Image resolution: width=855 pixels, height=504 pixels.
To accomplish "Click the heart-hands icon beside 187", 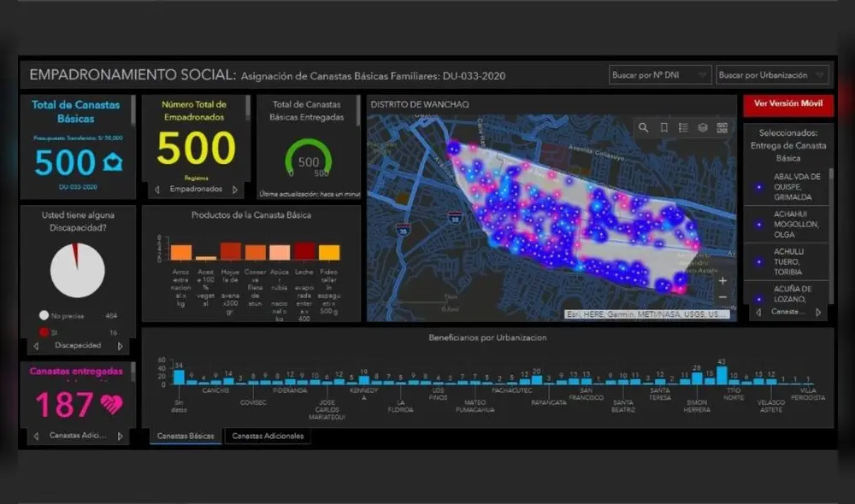I will [111, 403].
